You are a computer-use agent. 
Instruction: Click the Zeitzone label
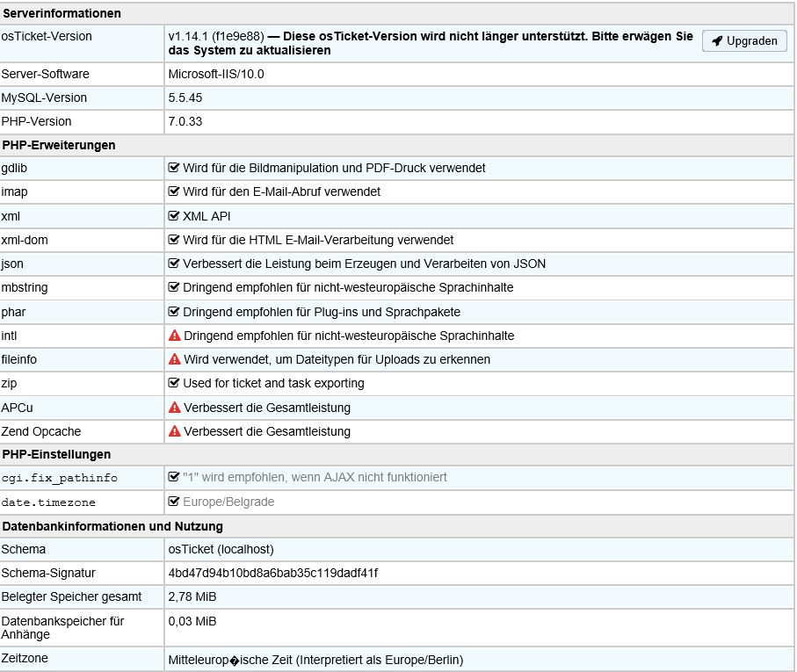[x=25, y=658]
